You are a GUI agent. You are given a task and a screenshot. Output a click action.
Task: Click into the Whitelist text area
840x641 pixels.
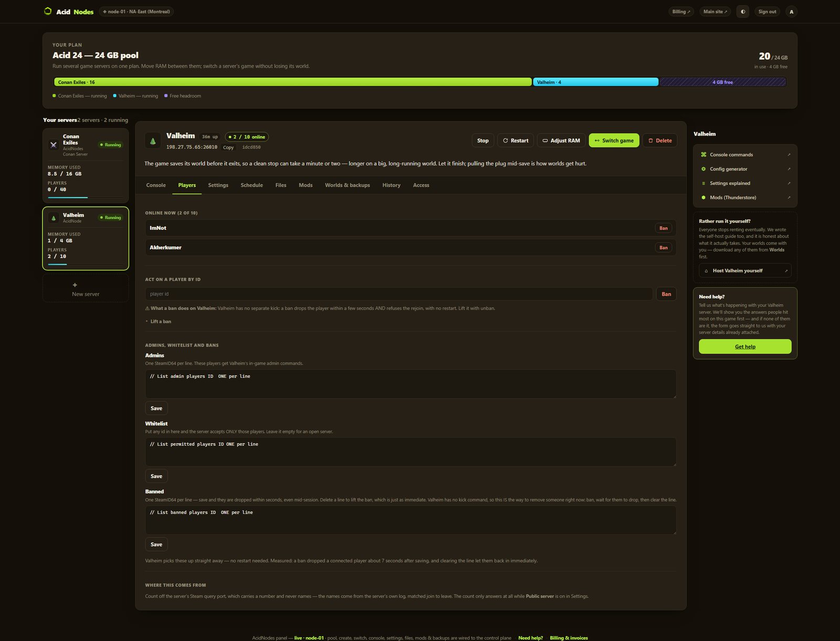[x=411, y=452]
